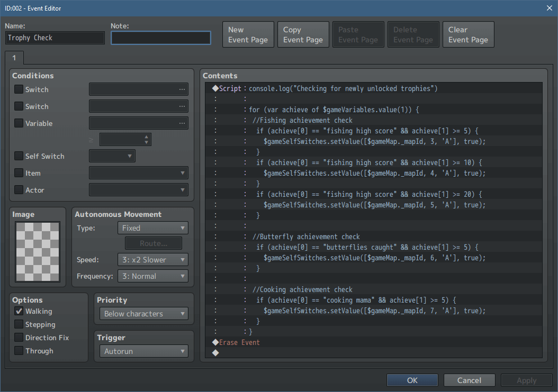Open Variable condition selector ellipsis
The height and width of the screenshot is (392, 558).
(x=182, y=123)
